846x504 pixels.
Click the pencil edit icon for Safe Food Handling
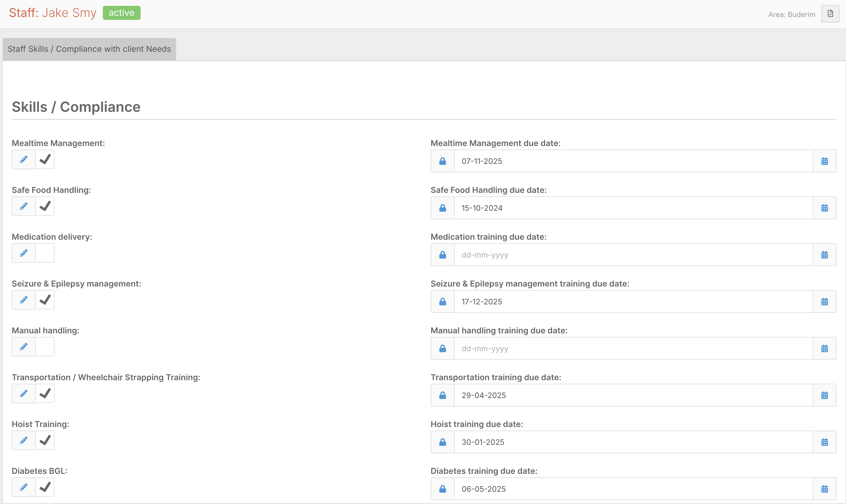pyautogui.click(x=23, y=206)
